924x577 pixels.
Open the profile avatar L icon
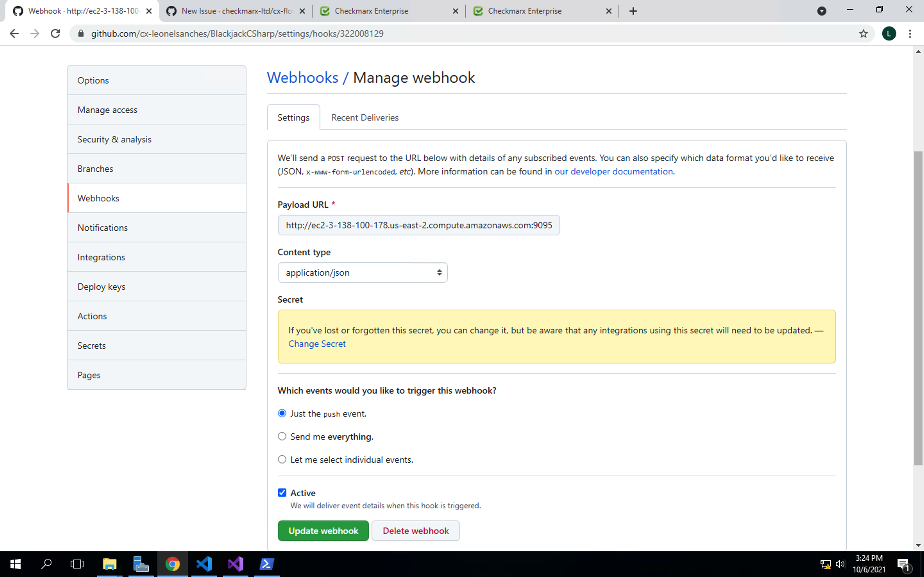click(x=889, y=34)
